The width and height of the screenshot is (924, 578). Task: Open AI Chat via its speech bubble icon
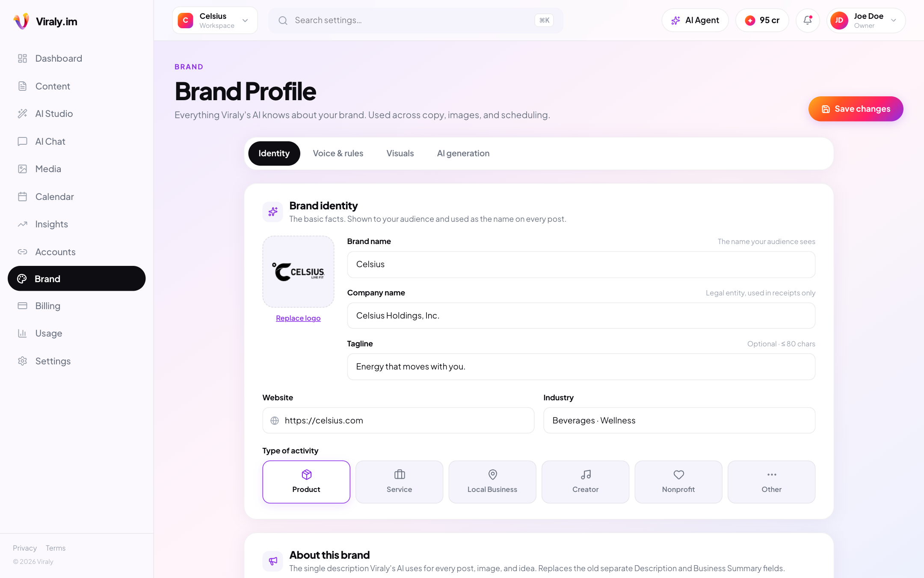pos(23,141)
